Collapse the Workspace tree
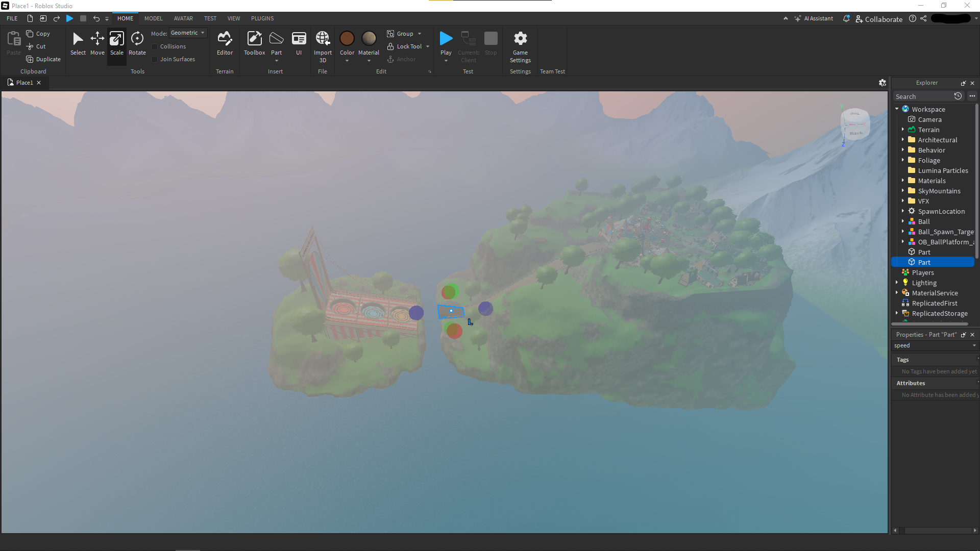 (x=897, y=109)
